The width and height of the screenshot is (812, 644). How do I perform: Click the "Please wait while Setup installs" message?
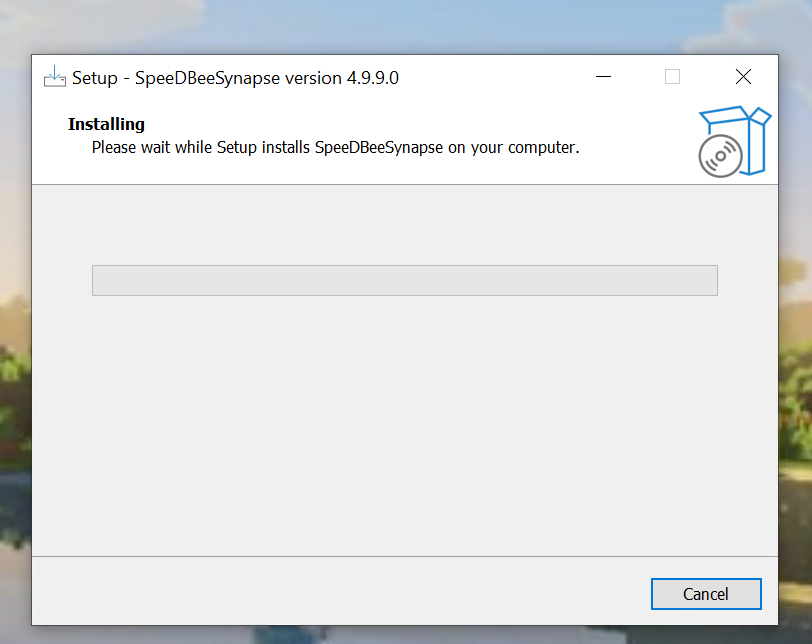click(x=335, y=148)
